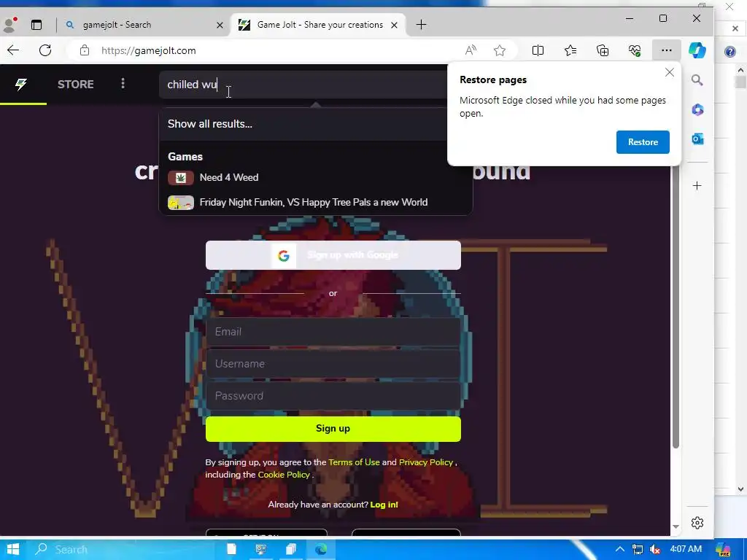Viewport: 747px width, 560px height.
Task: Open Friday Night Funkin VS Happy Tree Pals result
Action: point(314,203)
